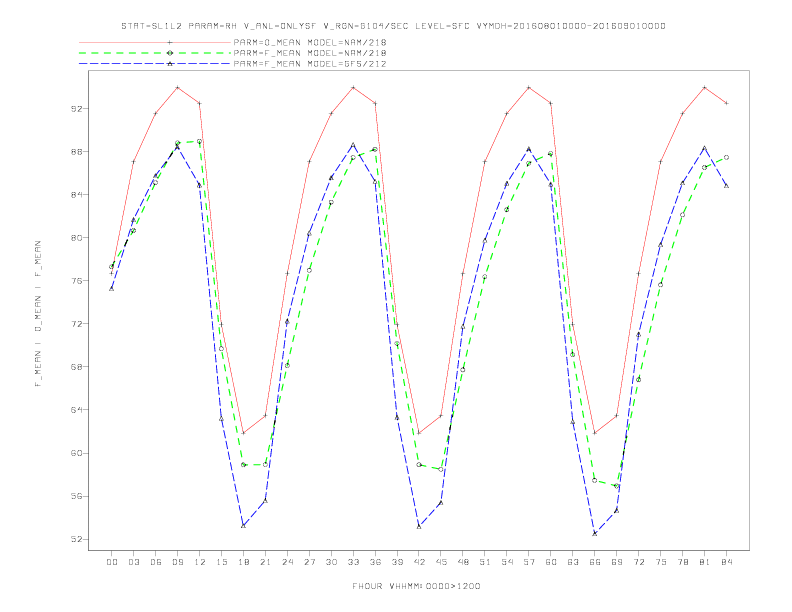This screenshot has width=792, height=612.
Task: Click the 78 forecast hour tick label
Action: (x=683, y=562)
